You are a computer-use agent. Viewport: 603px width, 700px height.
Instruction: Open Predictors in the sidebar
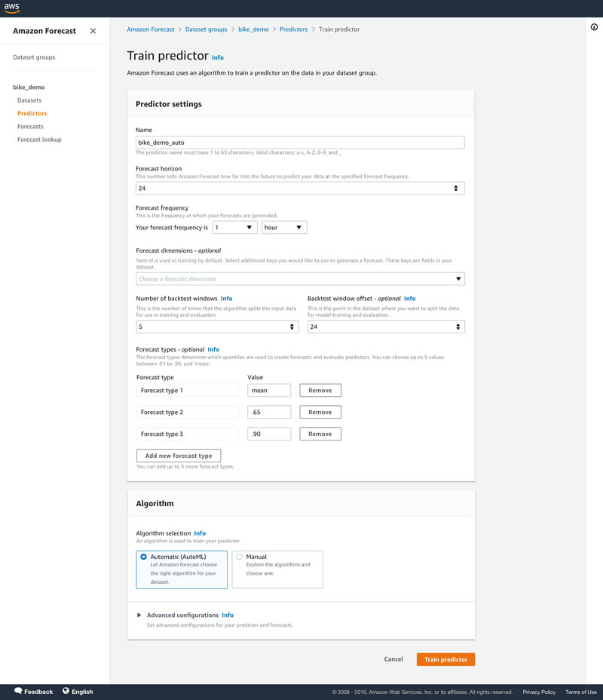pos(32,113)
